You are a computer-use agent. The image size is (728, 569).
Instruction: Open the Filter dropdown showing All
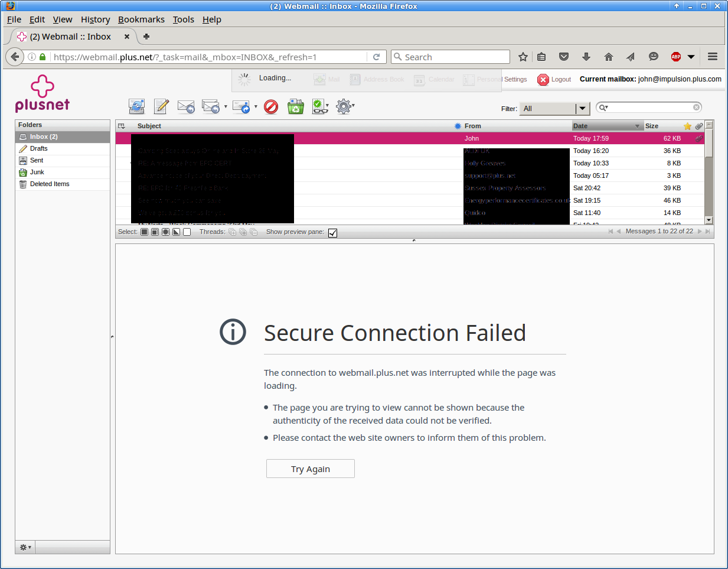pyautogui.click(x=554, y=109)
